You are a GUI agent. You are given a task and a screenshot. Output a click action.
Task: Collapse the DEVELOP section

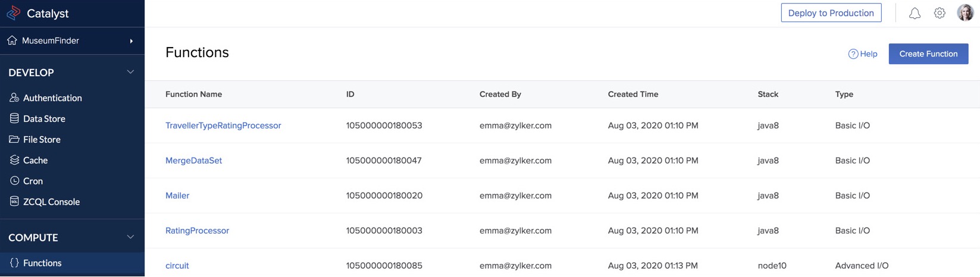point(130,72)
